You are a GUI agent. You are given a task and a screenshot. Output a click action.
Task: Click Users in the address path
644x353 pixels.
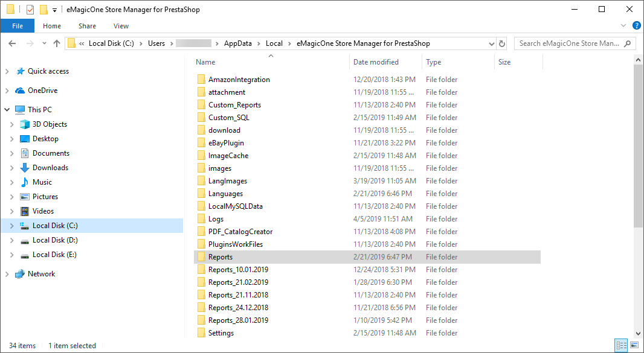[x=156, y=43]
